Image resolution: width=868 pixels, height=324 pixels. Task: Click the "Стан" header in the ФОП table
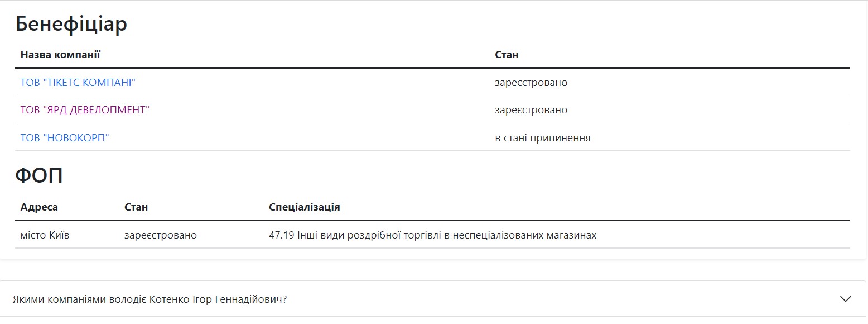click(136, 207)
